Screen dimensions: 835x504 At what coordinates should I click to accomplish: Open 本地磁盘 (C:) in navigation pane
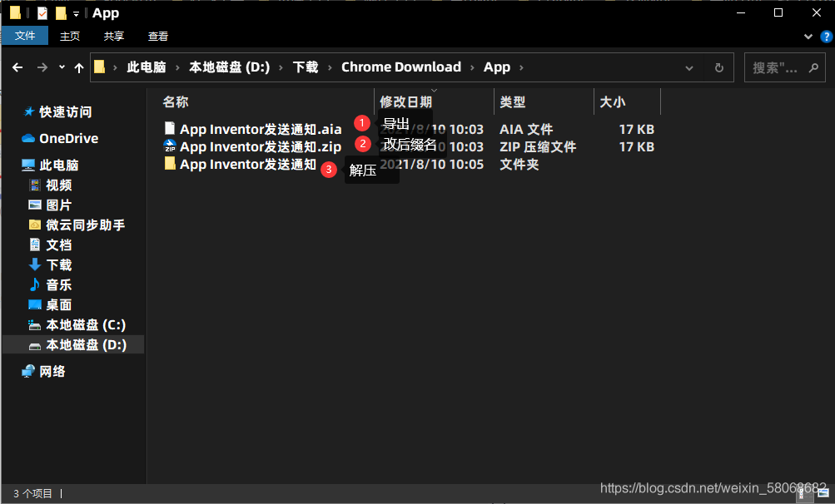(86, 324)
